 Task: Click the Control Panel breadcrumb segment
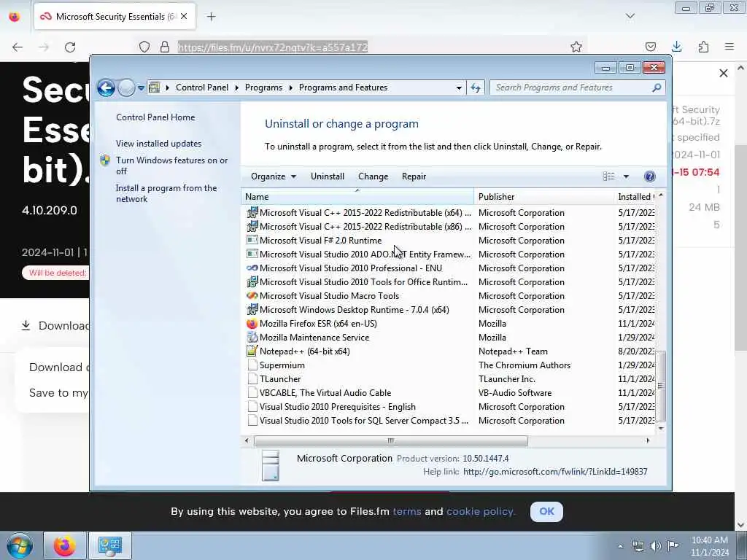(x=202, y=87)
